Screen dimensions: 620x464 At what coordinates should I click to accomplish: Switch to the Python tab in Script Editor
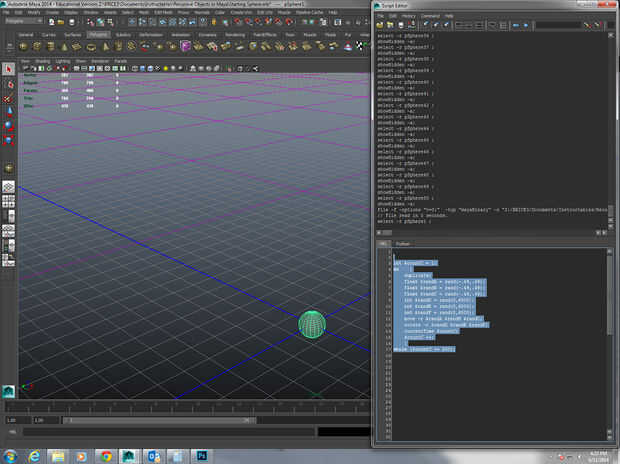(x=405, y=242)
